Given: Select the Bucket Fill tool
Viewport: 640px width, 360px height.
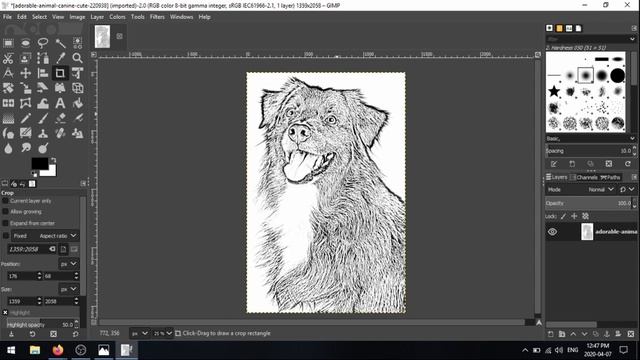Looking at the screenshot, I should tap(78, 103).
